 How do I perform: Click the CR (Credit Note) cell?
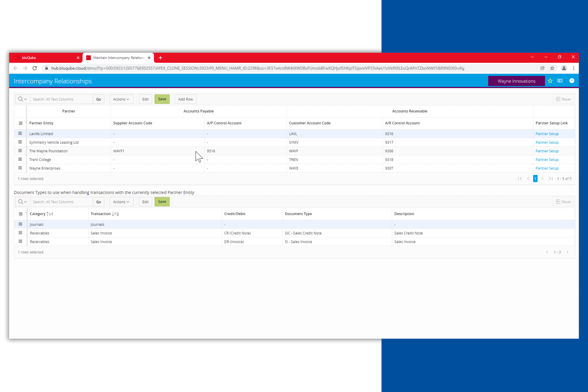point(252,233)
